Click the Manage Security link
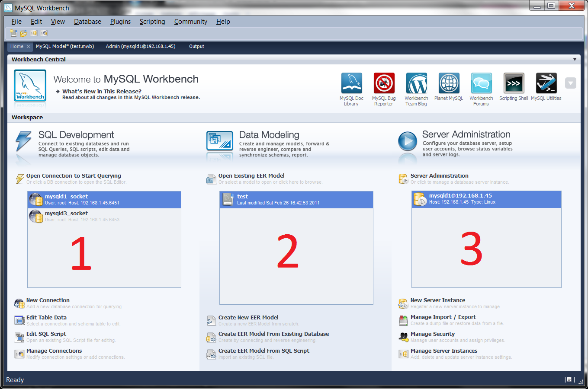The image size is (588, 389). click(433, 334)
